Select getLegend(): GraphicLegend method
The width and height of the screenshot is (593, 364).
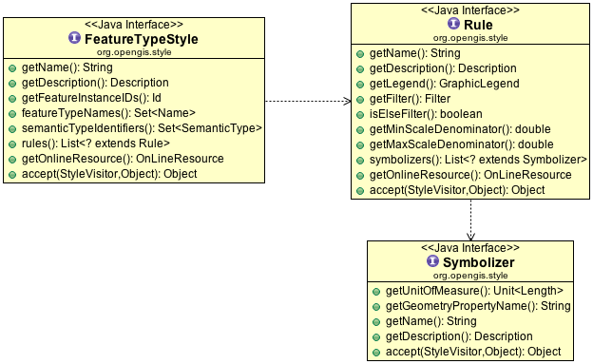pos(445,84)
